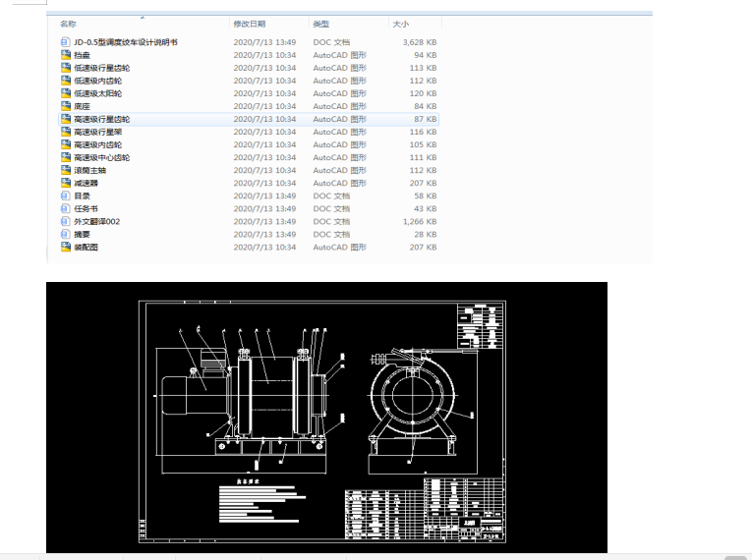Click the file name 滚筒主轴
The height and width of the screenshot is (560, 752).
(x=90, y=170)
